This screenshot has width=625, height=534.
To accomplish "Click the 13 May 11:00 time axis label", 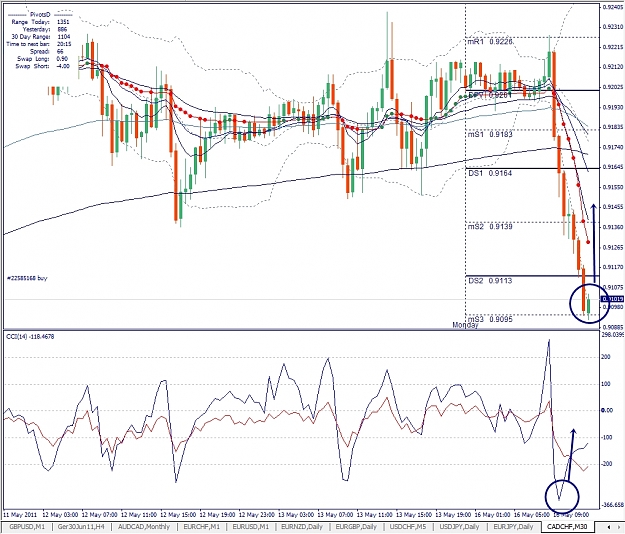I will (x=375, y=514).
